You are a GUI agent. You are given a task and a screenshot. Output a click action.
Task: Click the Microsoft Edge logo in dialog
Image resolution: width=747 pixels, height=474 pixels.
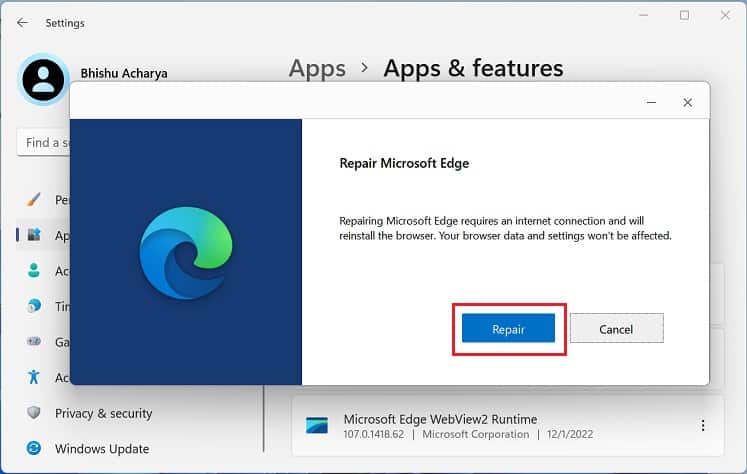click(186, 252)
